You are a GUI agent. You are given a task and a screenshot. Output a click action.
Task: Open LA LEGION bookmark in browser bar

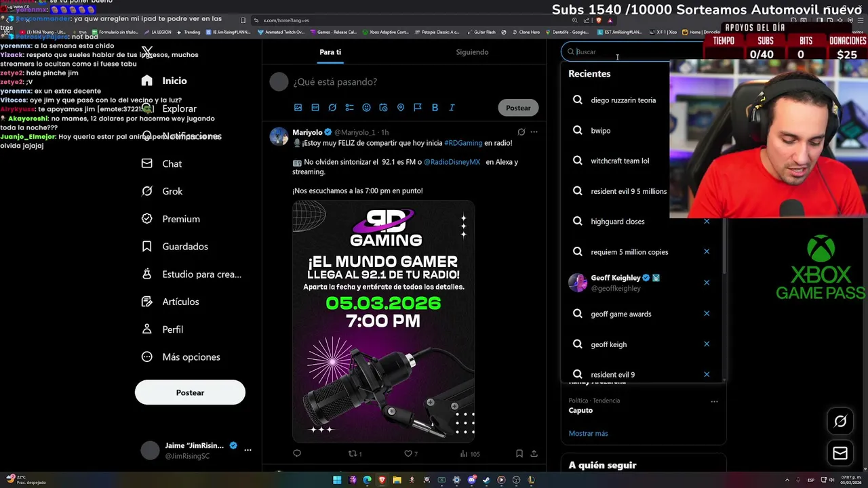click(x=157, y=32)
